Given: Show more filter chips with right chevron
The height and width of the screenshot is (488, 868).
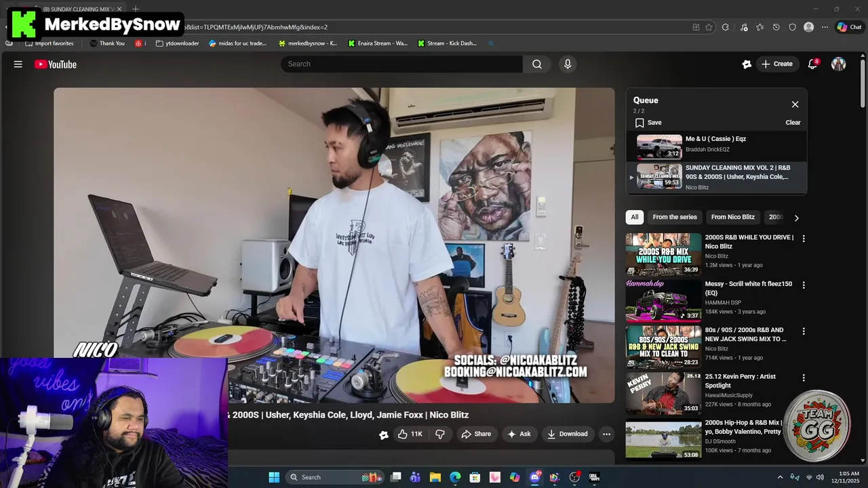Looking at the screenshot, I should tap(796, 218).
